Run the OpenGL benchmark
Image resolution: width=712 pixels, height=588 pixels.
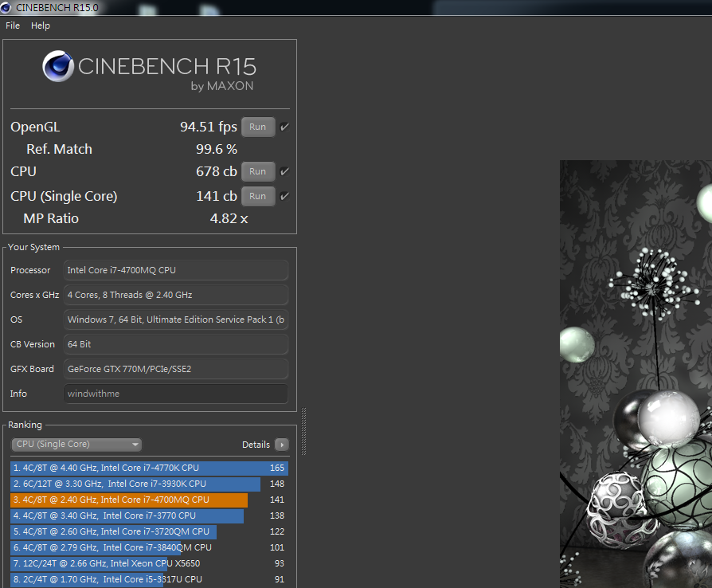click(257, 127)
